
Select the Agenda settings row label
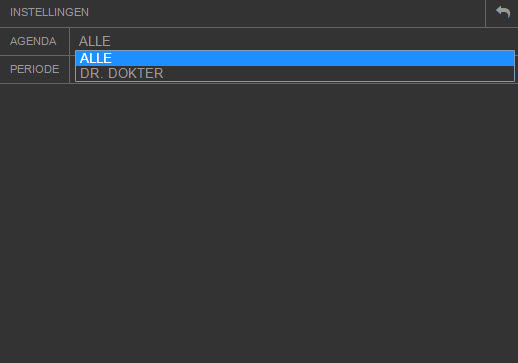point(33,41)
